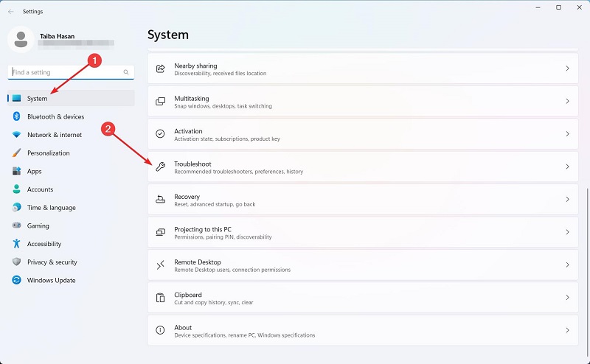Open the Personalization section
The width and height of the screenshot is (590, 364).
click(49, 153)
